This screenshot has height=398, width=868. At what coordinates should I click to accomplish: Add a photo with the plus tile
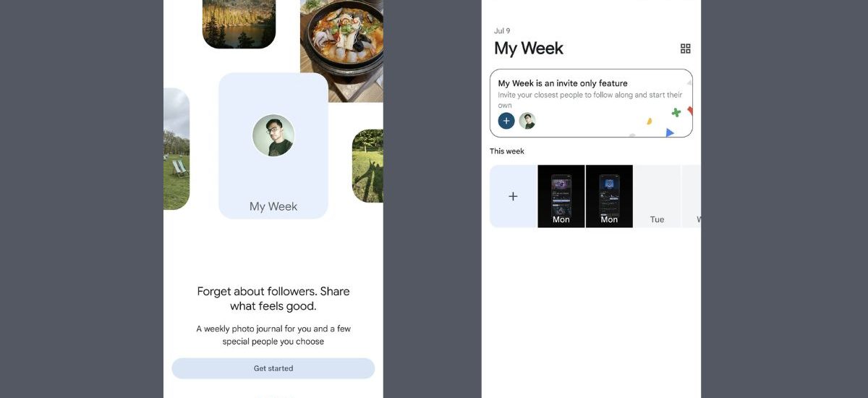(513, 196)
